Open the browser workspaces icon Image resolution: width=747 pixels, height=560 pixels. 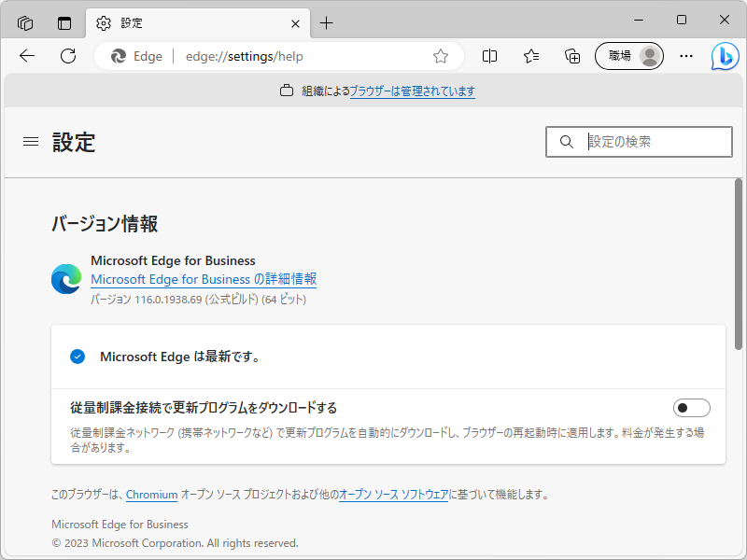24,21
